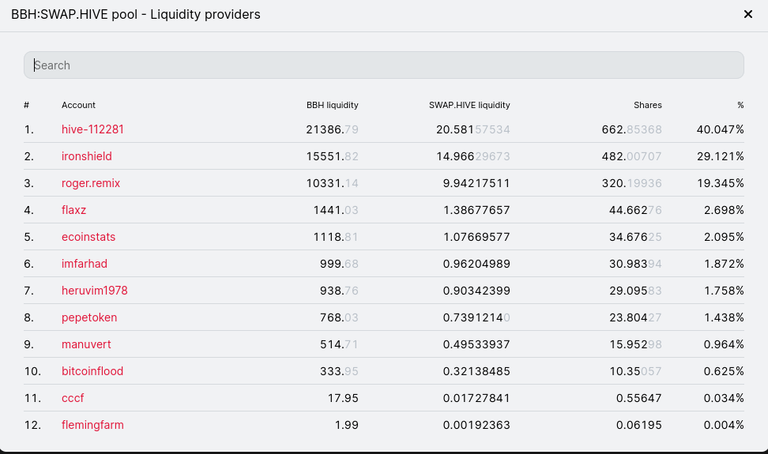Select BBH liquidity value 21386.79
The height and width of the screenshot is (454, 768).
click(x=332, y=129)
